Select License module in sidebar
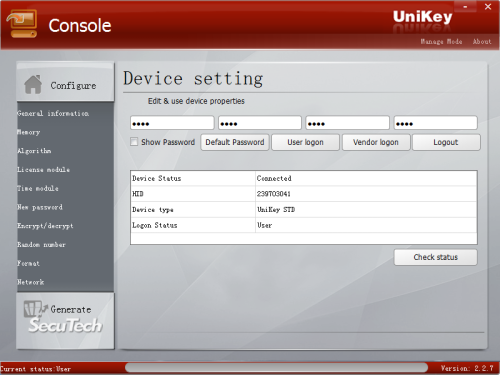The image size is (500, 375). 43,169
